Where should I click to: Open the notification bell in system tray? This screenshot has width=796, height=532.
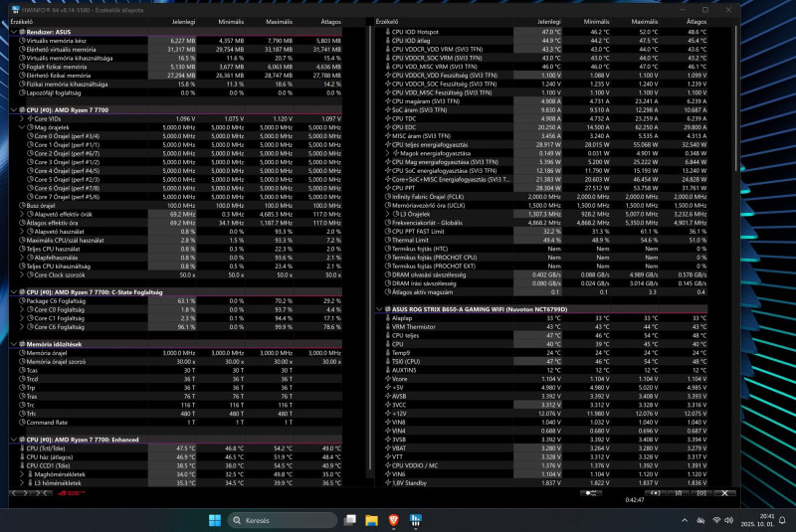pyautogui.click(x=782, y=520)
